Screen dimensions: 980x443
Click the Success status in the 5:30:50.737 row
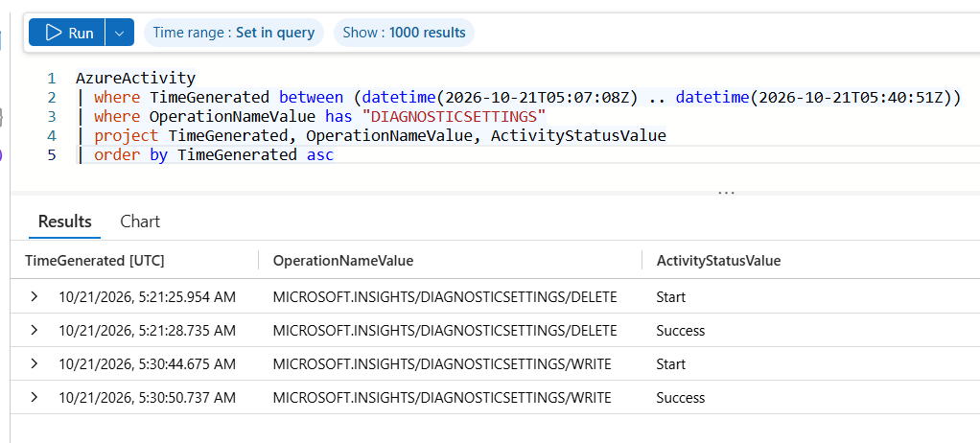point(681,398)
